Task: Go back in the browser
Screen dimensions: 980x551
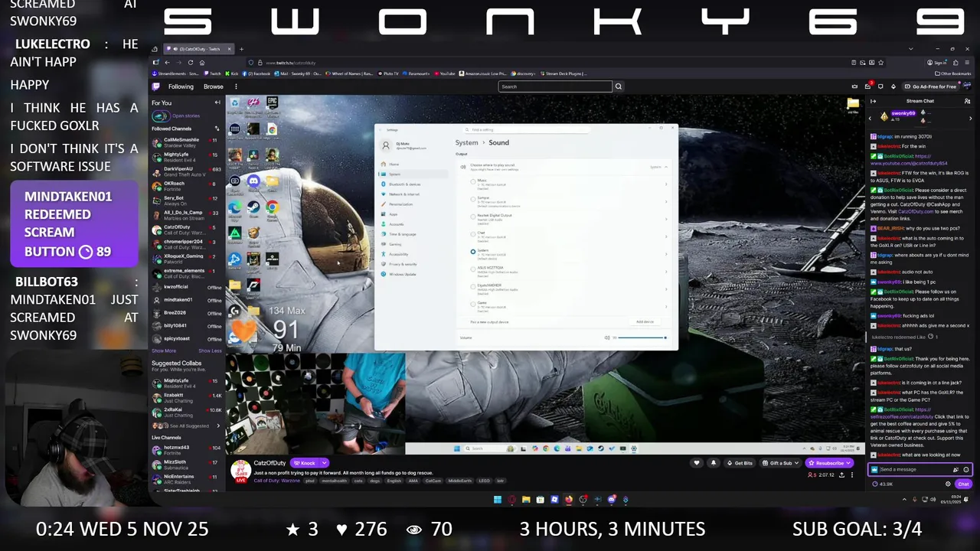Action: (167, 62)
